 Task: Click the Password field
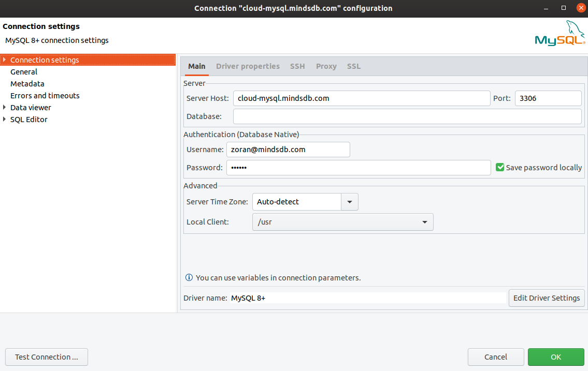point(358,167)
